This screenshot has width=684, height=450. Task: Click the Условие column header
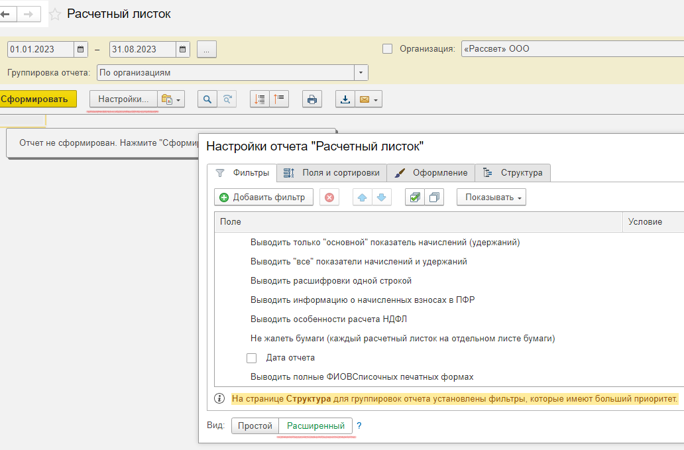tap(653, 222)
